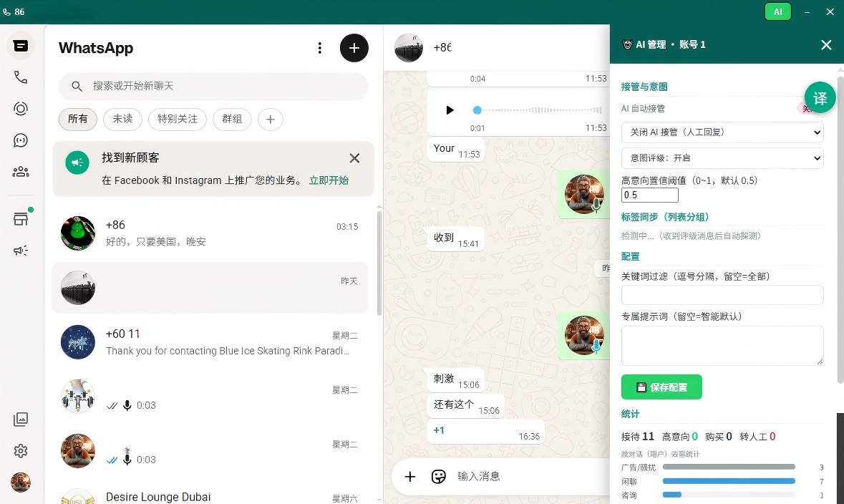The image size is (844, 504).
Task: Click the +1 message at 16:36
Action: [486, 432]
